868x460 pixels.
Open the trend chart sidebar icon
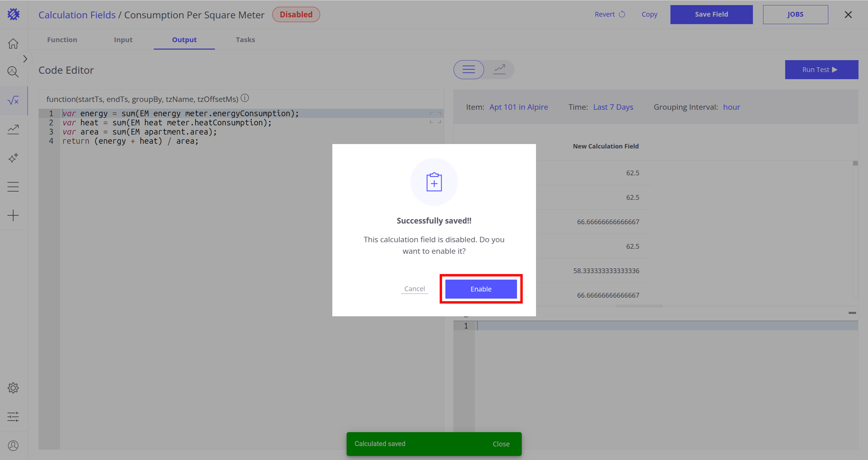[13, 129]
